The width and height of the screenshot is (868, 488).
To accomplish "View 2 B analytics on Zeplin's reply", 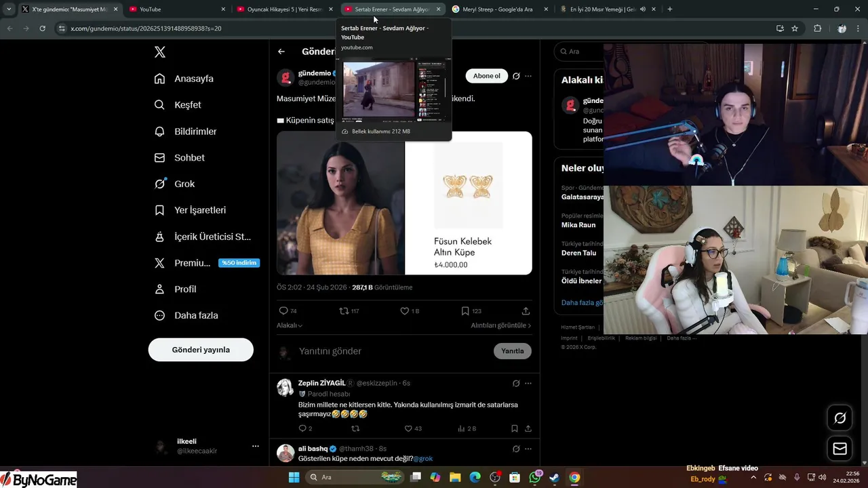I will pyautogui.click(x=467, y=428).
